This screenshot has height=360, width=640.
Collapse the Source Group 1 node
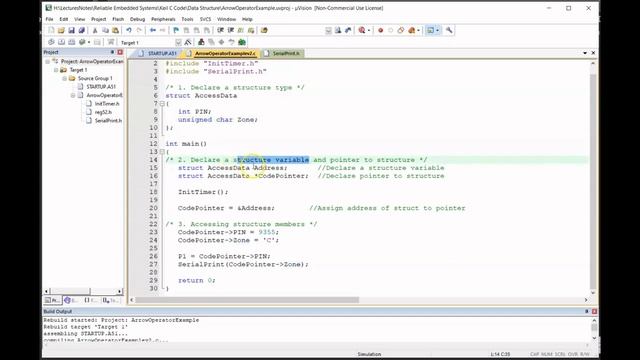64,78
